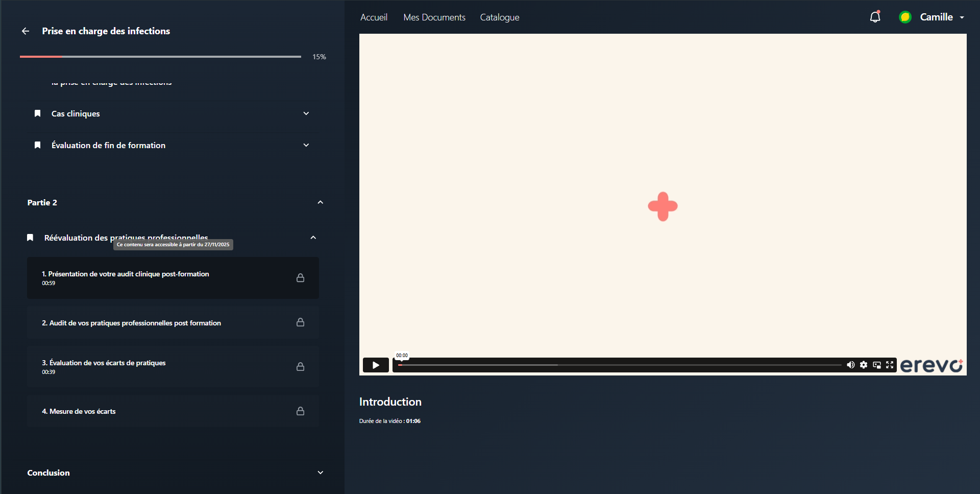Open video settings gear
Viewport: 980px width, 494px height.
864,365
